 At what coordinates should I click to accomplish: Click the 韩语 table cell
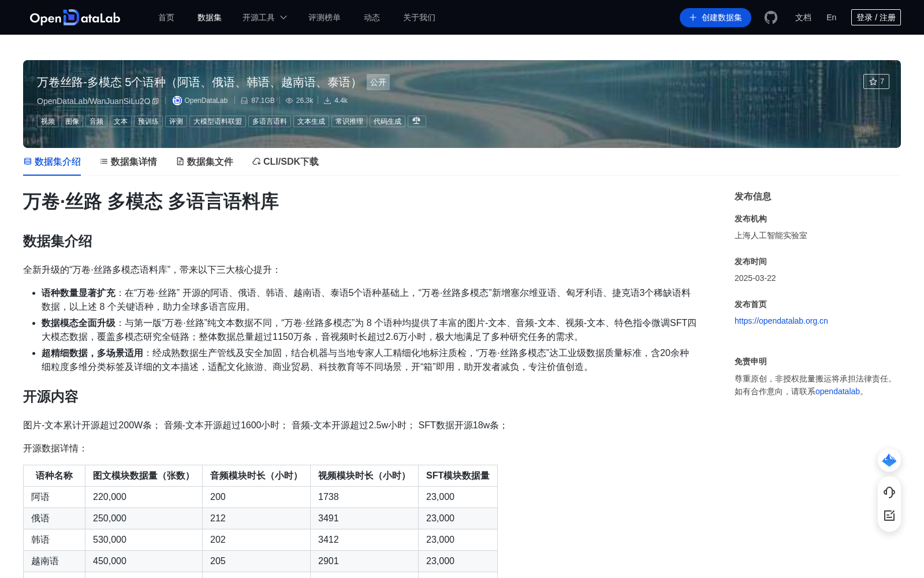[x=54, y=540]
